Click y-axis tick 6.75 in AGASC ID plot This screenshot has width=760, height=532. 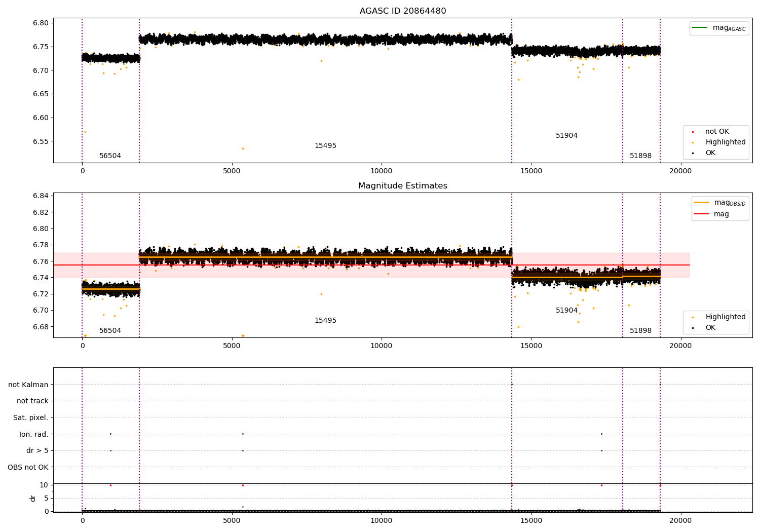point(41,47)
